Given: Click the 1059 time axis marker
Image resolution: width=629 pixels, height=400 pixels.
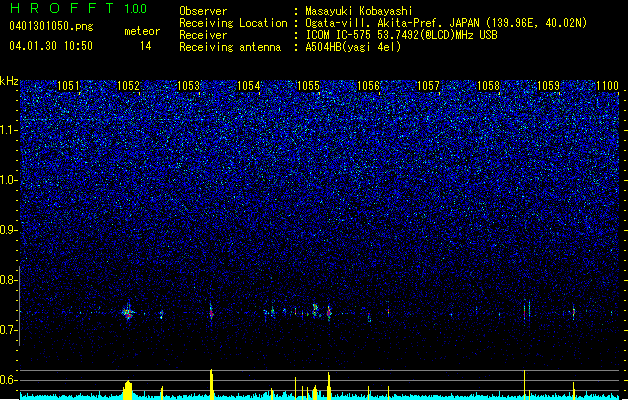Looking at the screenshot, I should (x=548, y=86).
